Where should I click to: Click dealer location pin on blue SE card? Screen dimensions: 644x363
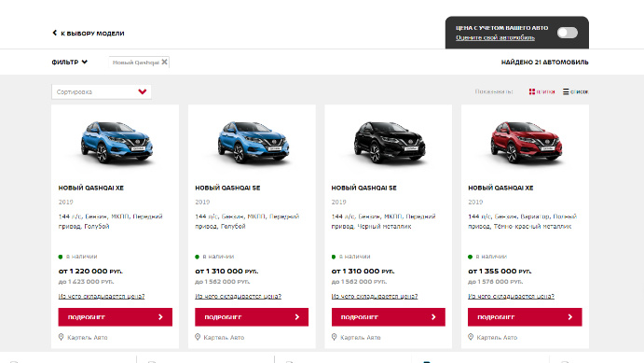(x=198, y=337)
